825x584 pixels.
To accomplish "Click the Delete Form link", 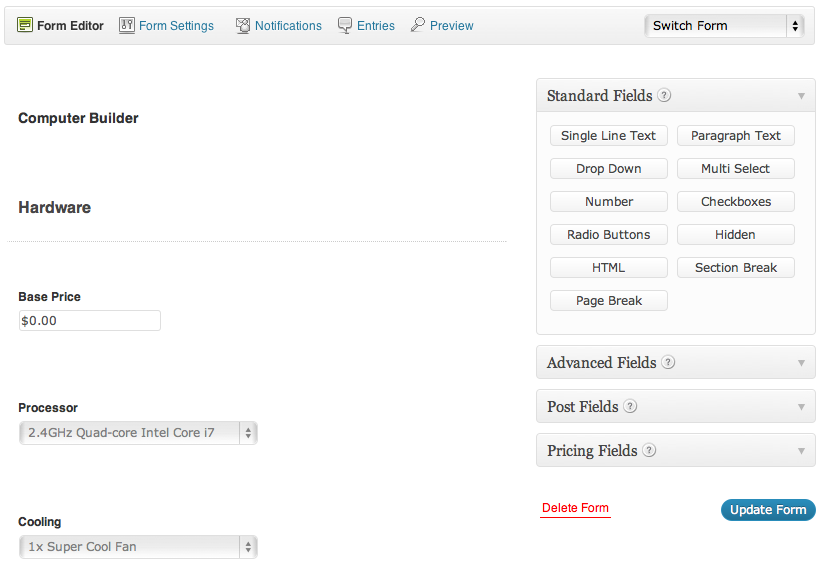I will pos(575,508).
